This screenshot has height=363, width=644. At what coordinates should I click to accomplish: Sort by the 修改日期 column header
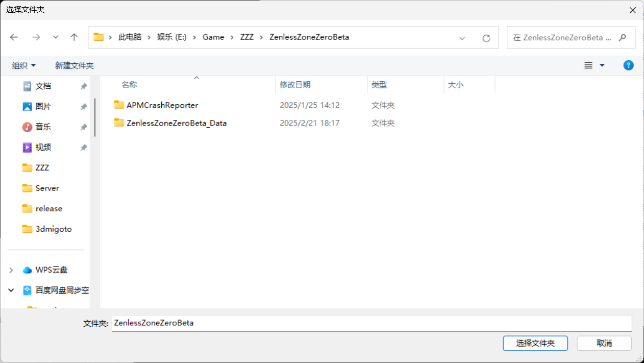tap(295, 85)
